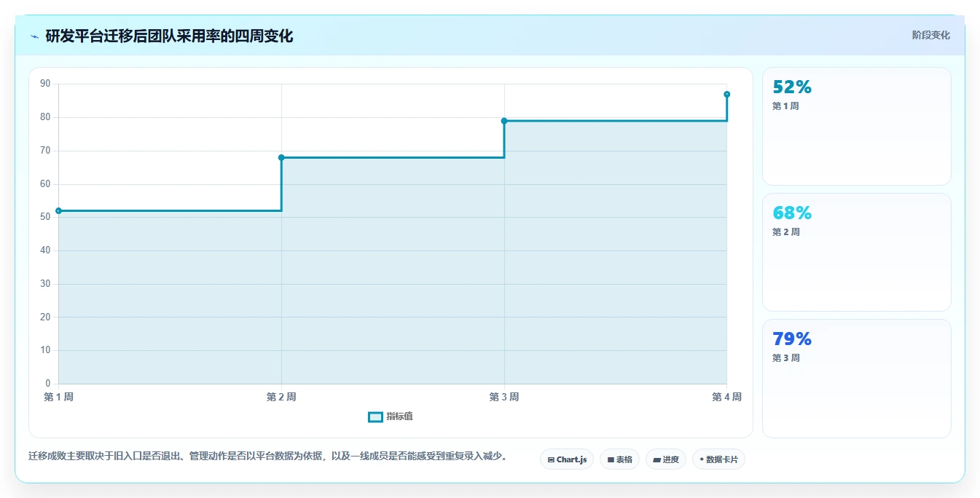980x498 pixels.
Task: Click the 指标值 legend color box
Action: (375, 416)
